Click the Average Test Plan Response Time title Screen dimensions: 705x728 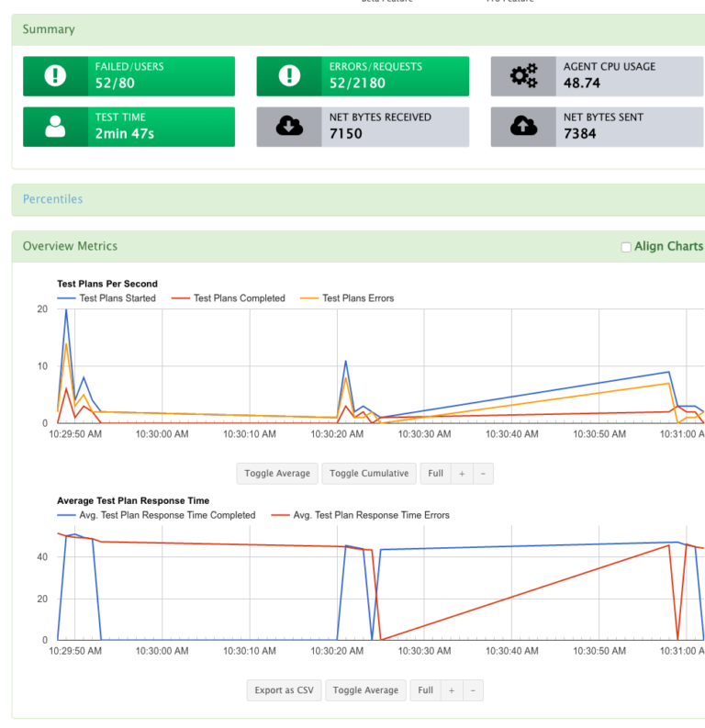(x=133, y=500)
